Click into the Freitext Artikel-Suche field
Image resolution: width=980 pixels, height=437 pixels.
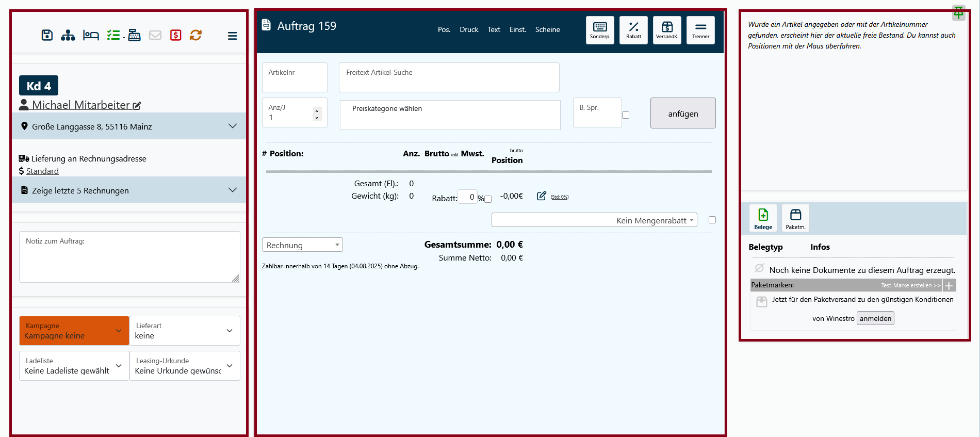coord(449,78)
